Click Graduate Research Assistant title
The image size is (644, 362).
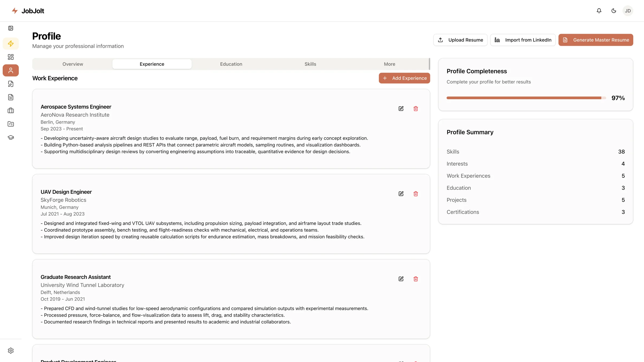[x=75, y=277]
